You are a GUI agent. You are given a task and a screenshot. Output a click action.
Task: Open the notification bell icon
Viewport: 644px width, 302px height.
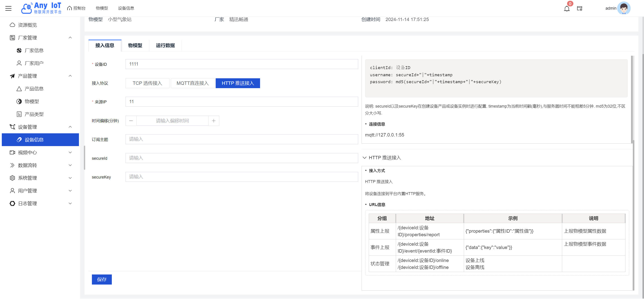click(x=566, y=9)
